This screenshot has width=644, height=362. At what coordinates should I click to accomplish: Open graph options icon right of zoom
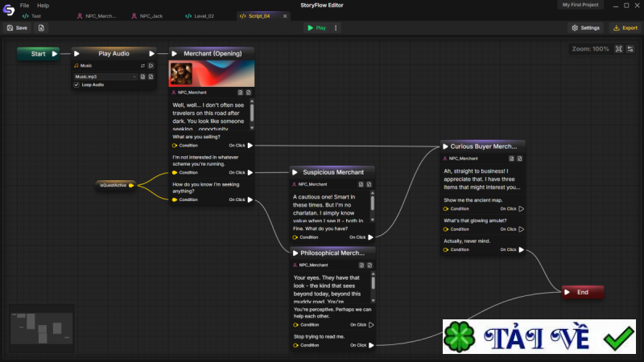[630, 49]
